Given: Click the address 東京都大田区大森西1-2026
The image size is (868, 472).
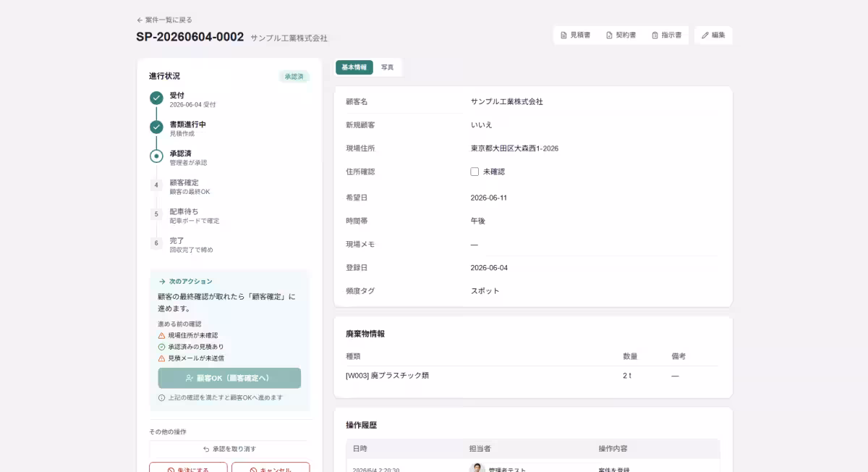Looking at the screenshot, I should tap(514, 148).
